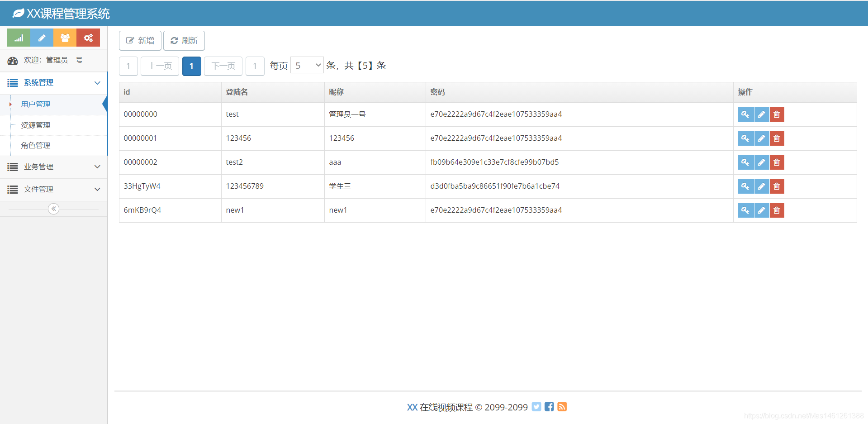Viewport: 868px width, 424px height.
Task: Open 资源管理 submenu item
Action: pos(36,125)
